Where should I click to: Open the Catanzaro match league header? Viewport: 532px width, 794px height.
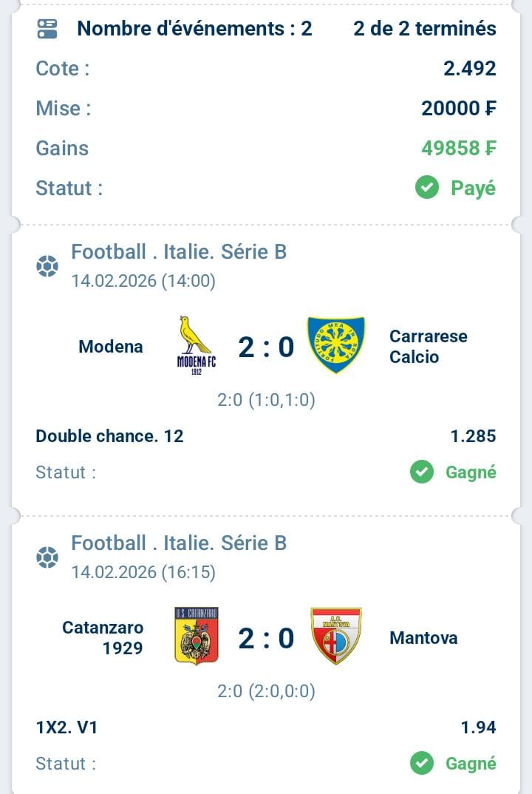coord(179,543)
